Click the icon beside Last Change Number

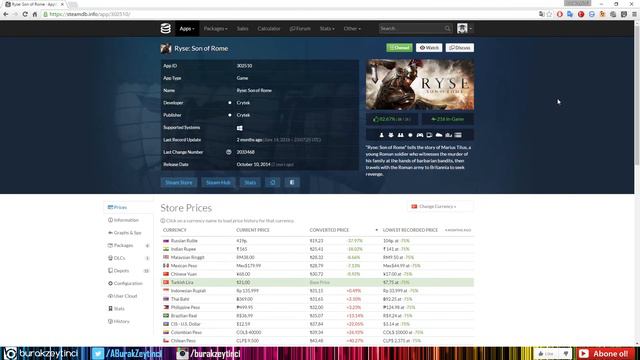tap(229, 152)
